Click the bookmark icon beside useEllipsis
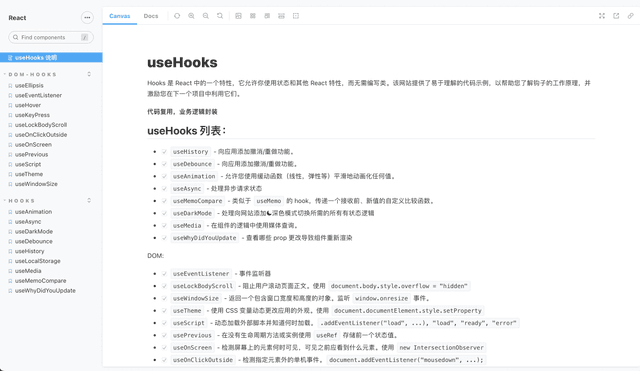 10,86
